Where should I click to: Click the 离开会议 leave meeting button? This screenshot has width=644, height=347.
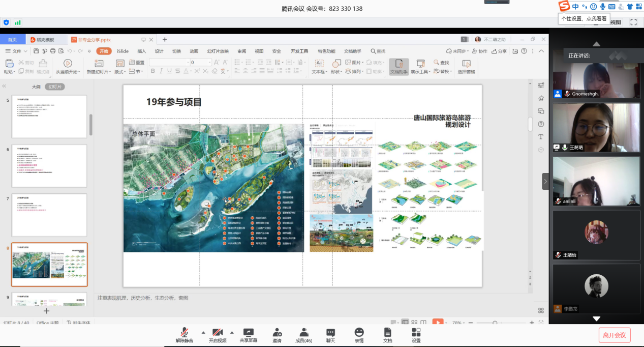615,335
